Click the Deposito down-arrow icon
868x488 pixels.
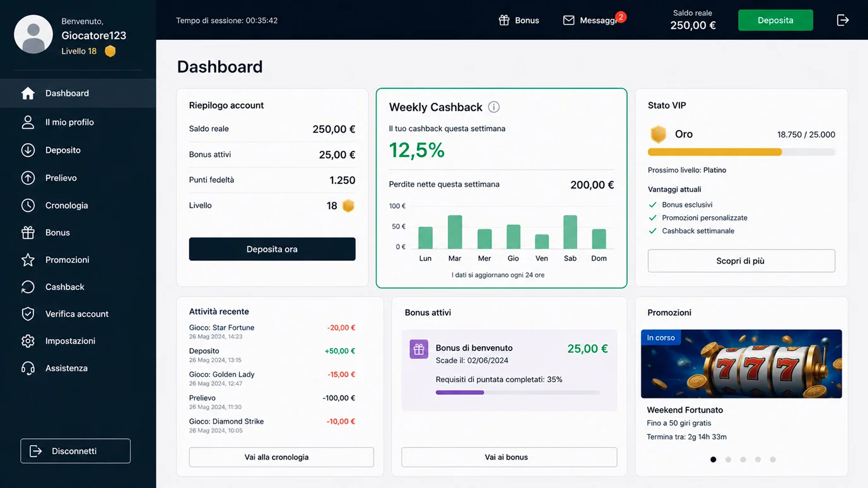[28, 150]
